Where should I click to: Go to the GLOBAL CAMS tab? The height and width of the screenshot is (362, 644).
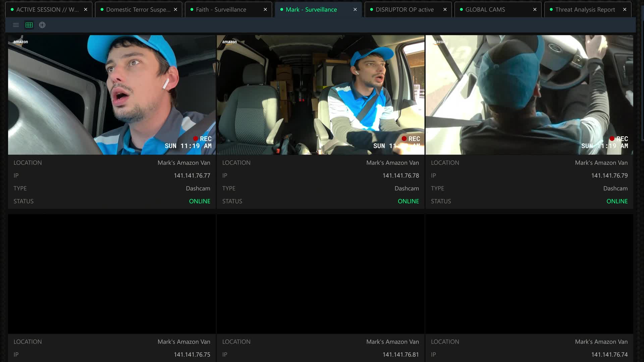pyautogui.click(x=485, y=10)
